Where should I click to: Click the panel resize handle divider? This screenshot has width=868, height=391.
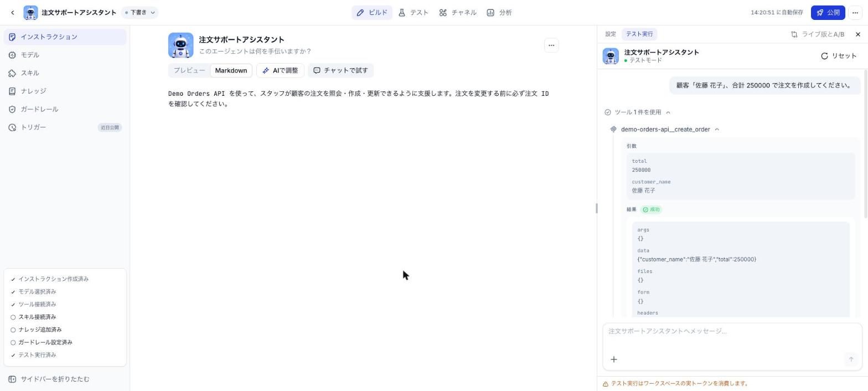pos(597,208)
